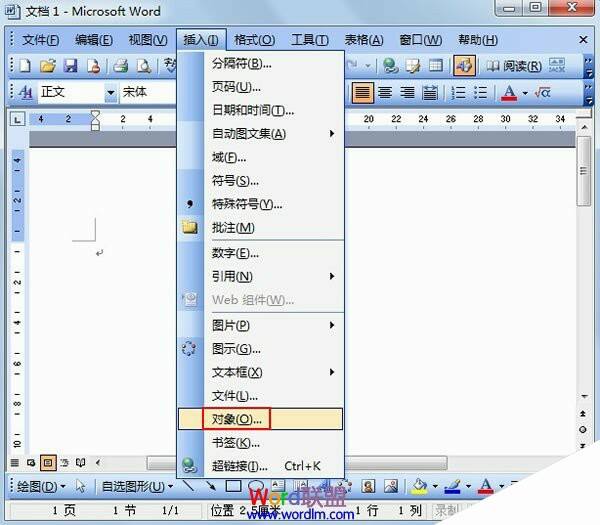The image size is (600, 525).
Task: Click the ruler tab stop selector
Action: [17, 119]
